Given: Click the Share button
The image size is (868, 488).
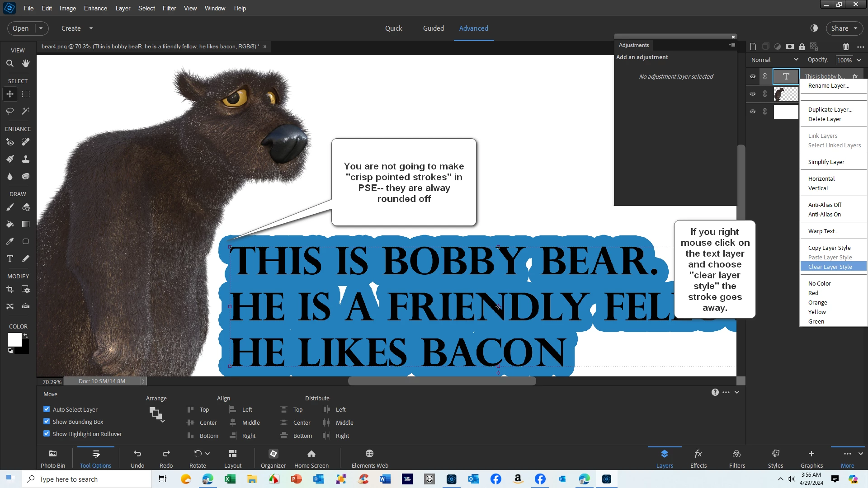Looking at the screenshot, I should [840, 28].
